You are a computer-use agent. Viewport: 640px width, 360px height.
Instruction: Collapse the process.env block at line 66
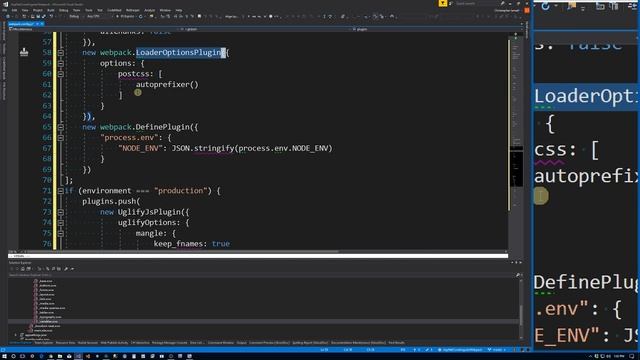tap(60, 138)
